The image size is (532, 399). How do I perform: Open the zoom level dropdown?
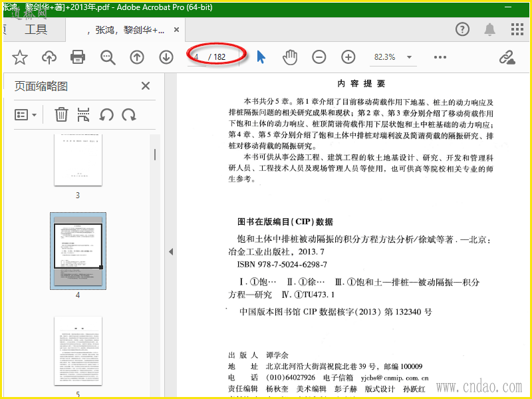tap(410, 57)
